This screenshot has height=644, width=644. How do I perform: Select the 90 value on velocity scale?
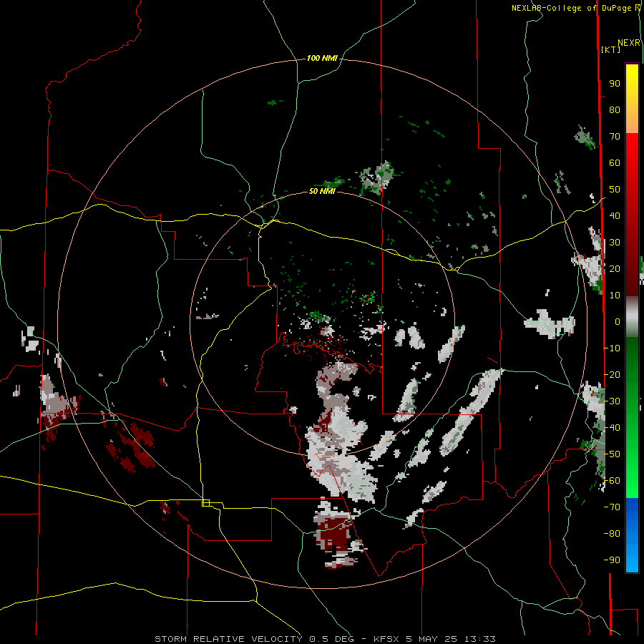click(x=615, y=84)
